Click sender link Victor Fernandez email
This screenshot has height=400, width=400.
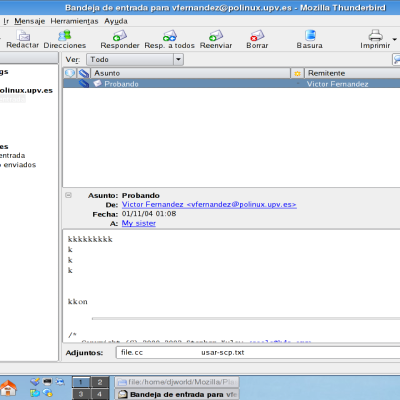209,204
